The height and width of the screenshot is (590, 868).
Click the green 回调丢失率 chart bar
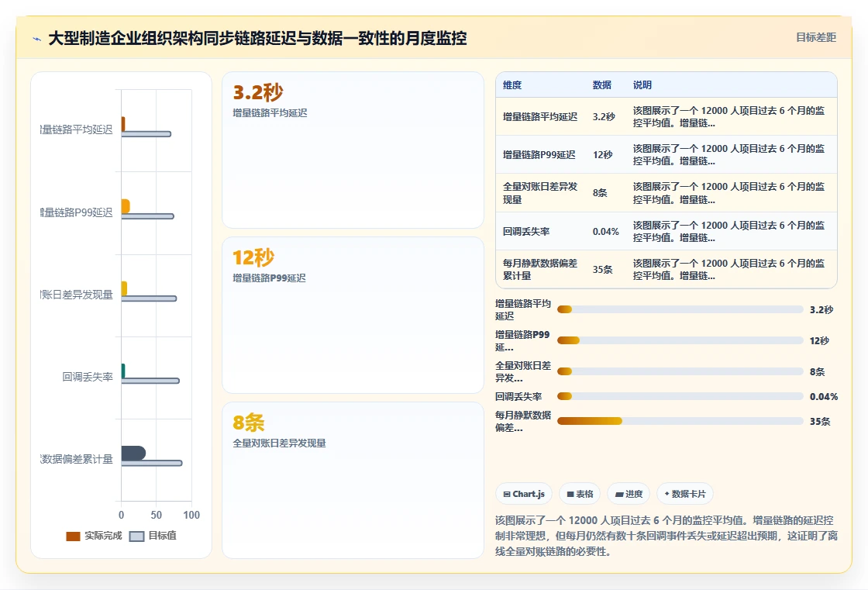[123, 371]
